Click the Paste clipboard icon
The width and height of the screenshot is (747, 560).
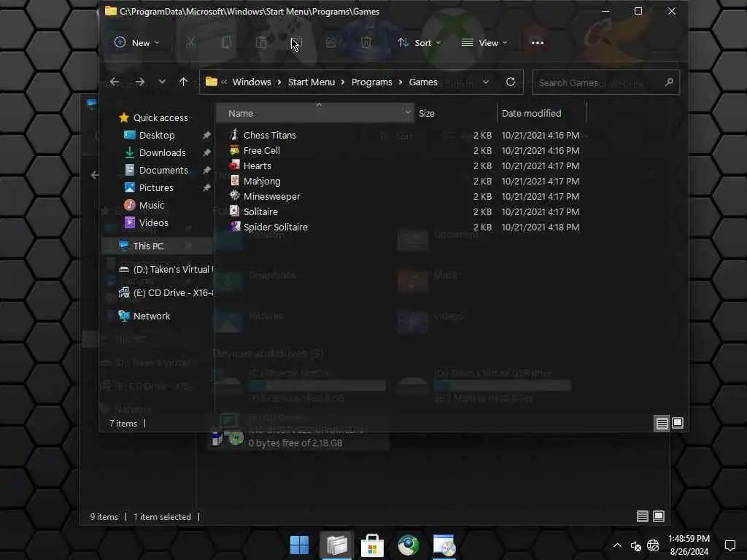(x=261, y=43)
